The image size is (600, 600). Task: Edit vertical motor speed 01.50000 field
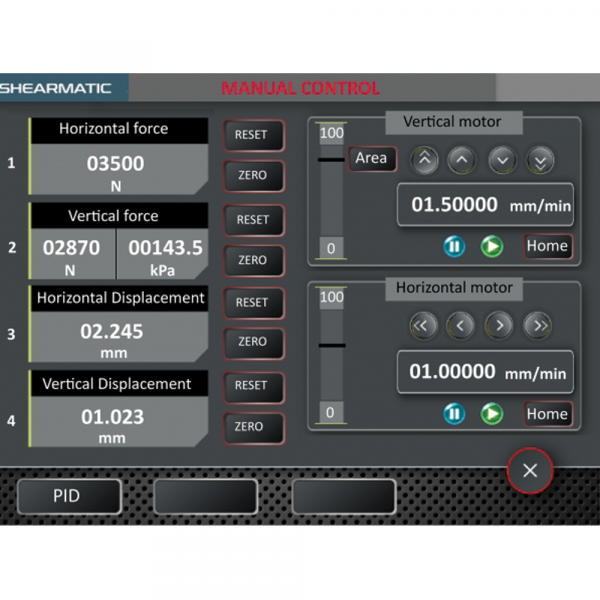click(x=485, y=205)
